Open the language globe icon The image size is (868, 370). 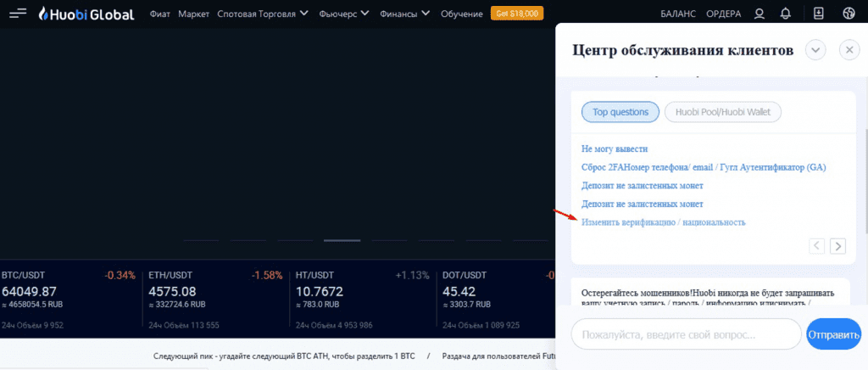(x=849, y=14)
